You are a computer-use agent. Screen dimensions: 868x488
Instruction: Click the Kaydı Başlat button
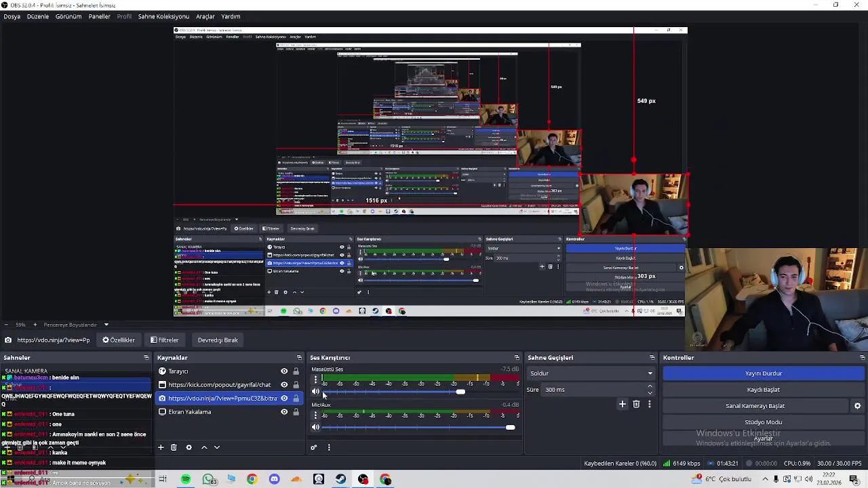(x=764, y=390)
